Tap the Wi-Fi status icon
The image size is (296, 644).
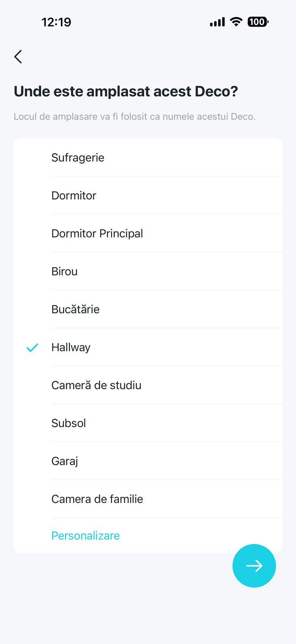236,22
